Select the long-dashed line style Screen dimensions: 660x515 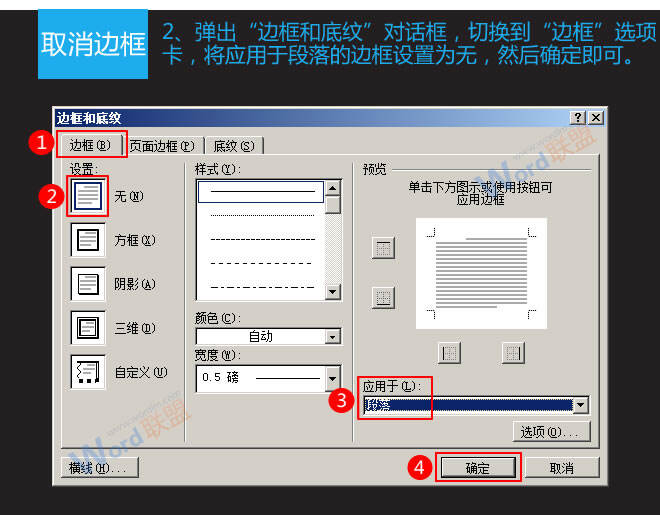click(x=262, y=263)
